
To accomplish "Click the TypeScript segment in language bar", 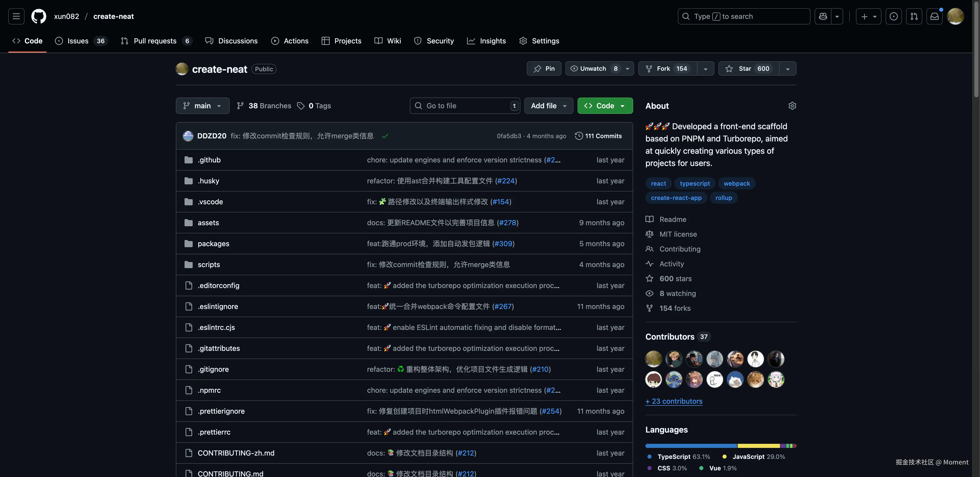I will coord(691,446).
